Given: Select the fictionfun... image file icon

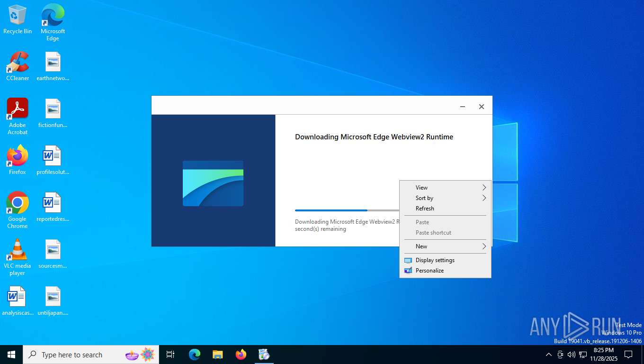Looking at the screenshot, I should pos(53,113).
